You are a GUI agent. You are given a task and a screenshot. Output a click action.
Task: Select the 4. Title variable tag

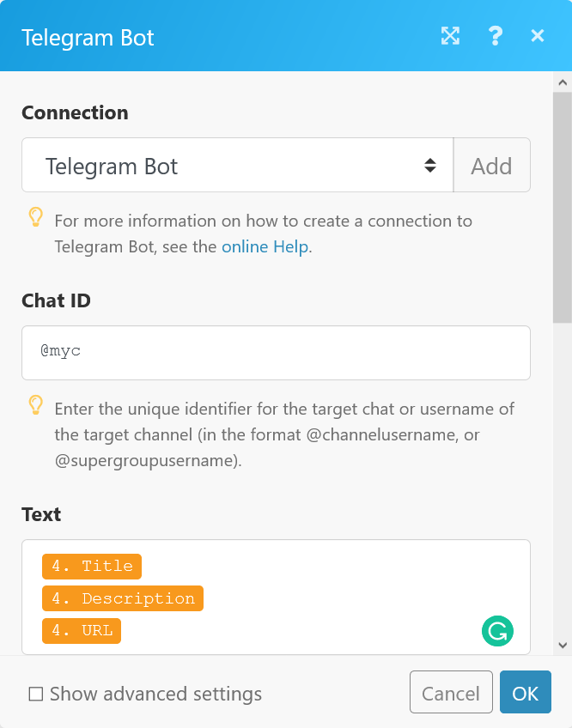[x=92, y=567]
